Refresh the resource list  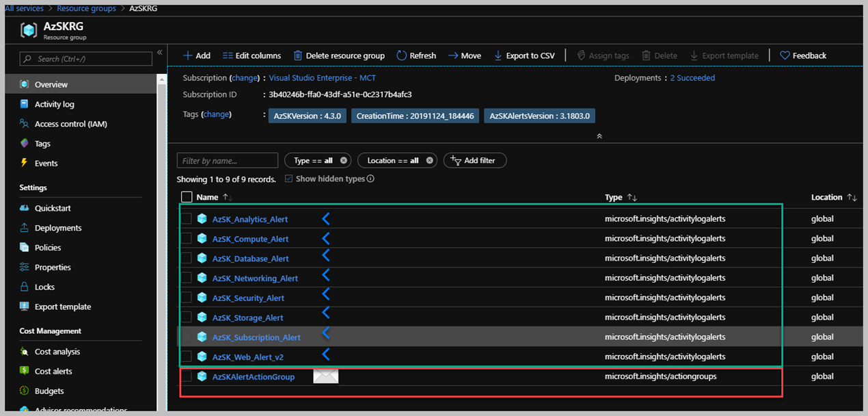tap(416, 55)
